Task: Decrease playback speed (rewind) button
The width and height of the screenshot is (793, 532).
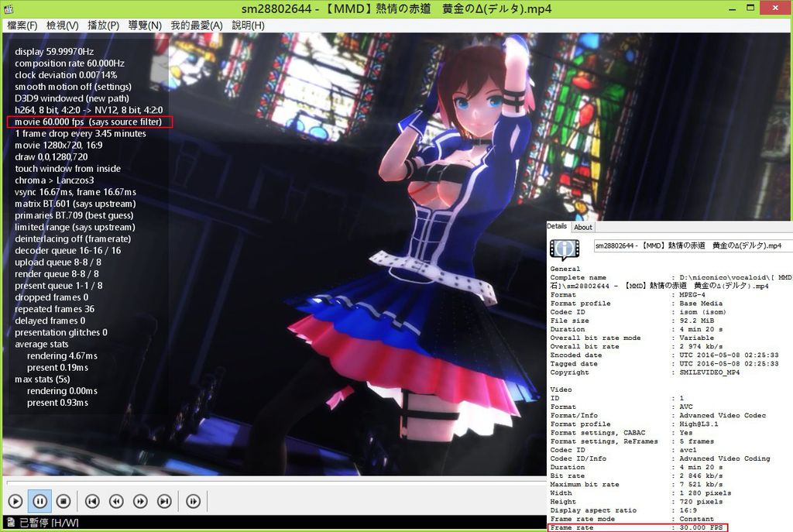Action: [x=116, y=501]
